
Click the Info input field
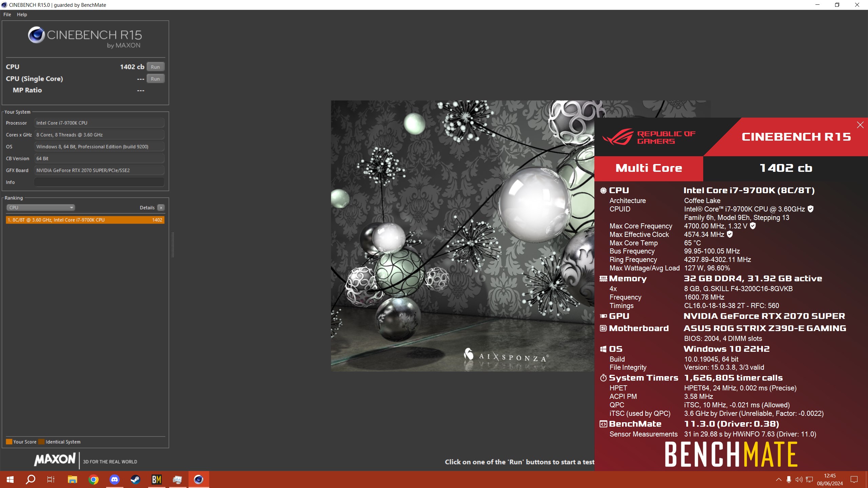(x=99, y=182)
